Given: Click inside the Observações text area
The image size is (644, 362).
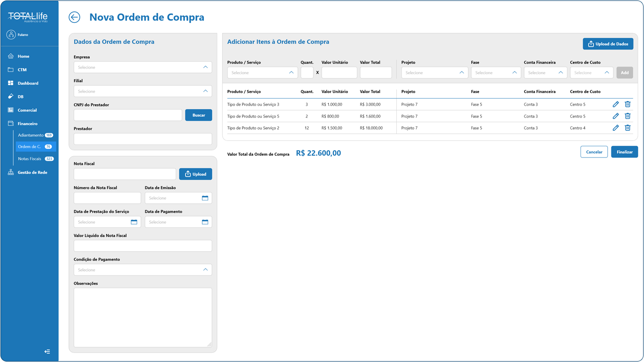Looking at the screenshot, I should tap(143, 317).
